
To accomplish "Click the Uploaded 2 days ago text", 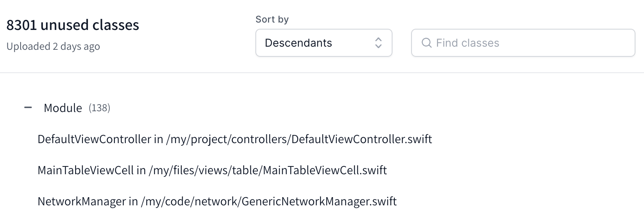I will tap(53, 46).
